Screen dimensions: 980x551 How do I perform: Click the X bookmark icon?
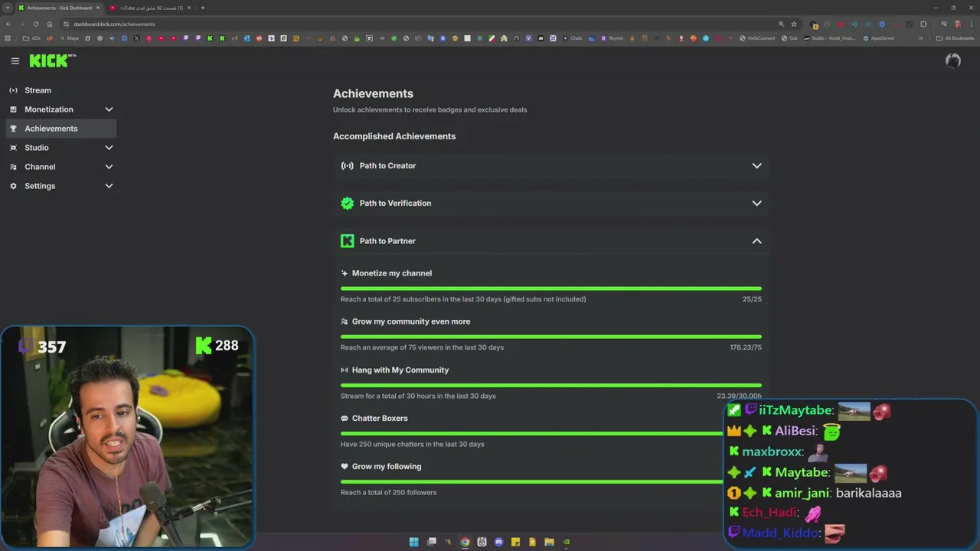pyautogui.click(x=136, y=38)
